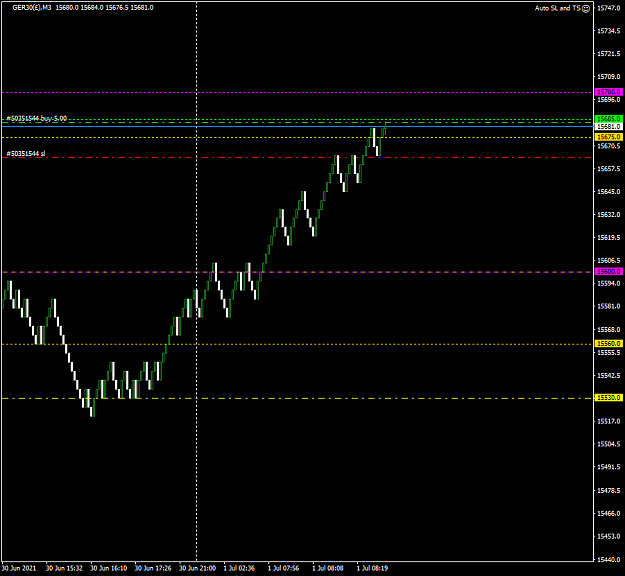This screenshot has width=625, height=576.
Task: Select the #50351544 sl stop-loss label
Action: click(x=26, y=153)
